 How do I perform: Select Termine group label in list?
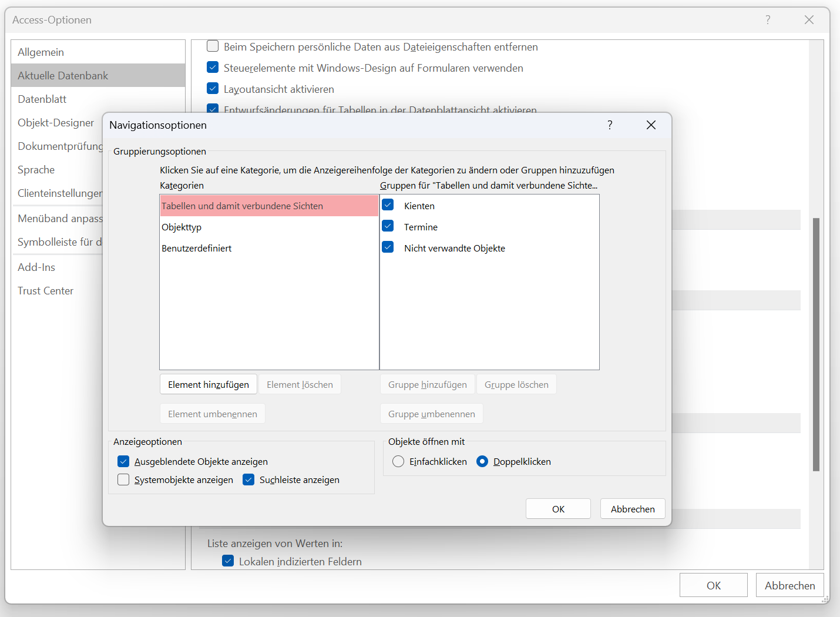421,227
